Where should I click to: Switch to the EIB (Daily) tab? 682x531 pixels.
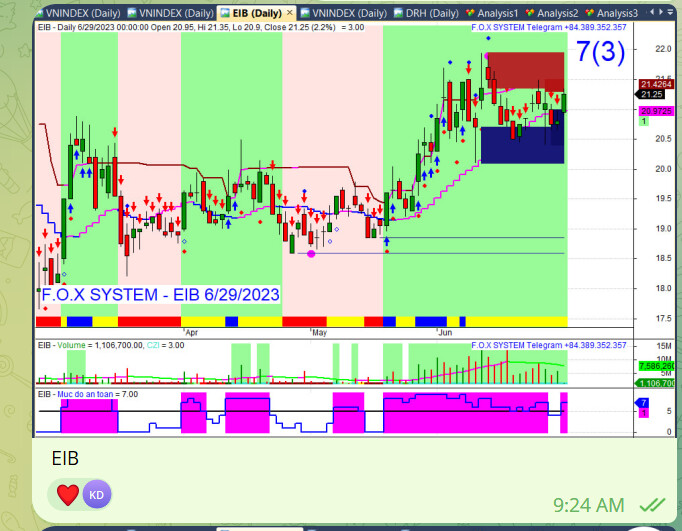click(x=257, y=13)
